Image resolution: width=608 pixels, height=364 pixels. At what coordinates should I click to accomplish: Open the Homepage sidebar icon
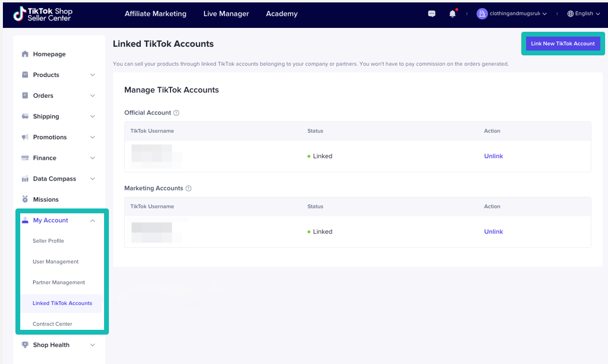tap(25, 54)
